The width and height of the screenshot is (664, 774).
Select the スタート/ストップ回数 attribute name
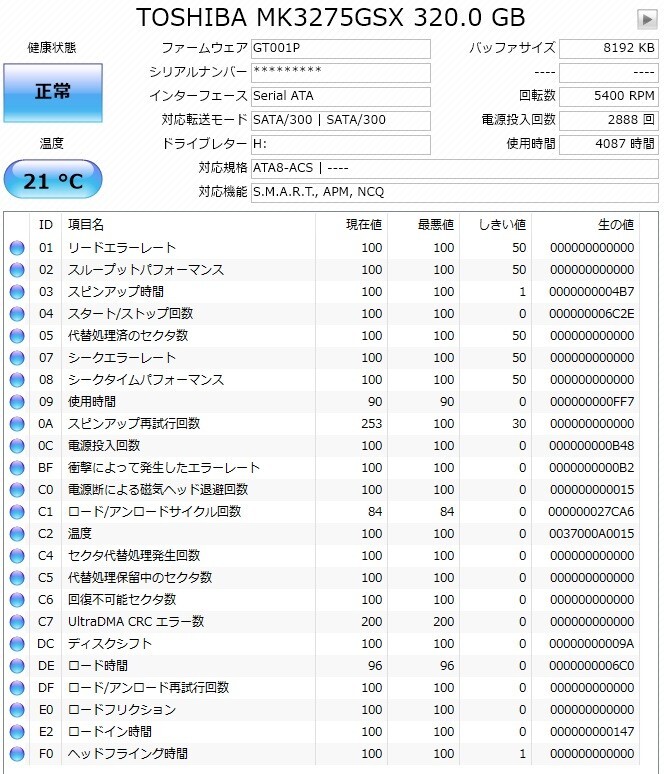click(x=130, y=314)
